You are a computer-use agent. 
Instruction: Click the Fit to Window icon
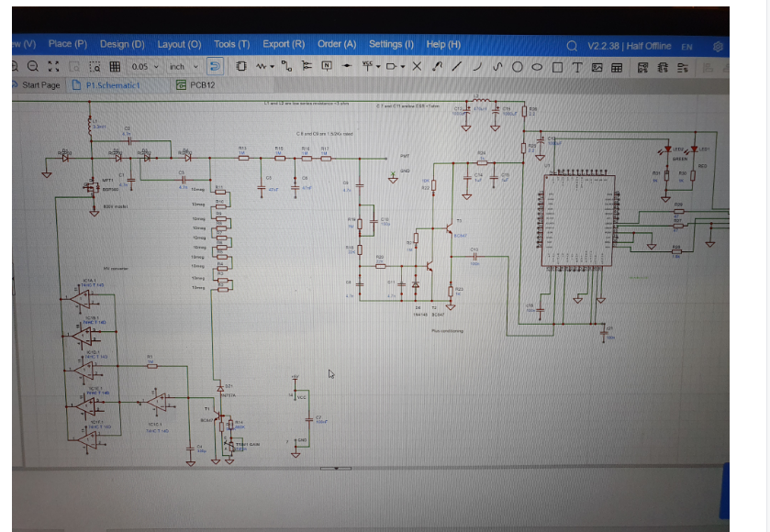tap(53, 66)
